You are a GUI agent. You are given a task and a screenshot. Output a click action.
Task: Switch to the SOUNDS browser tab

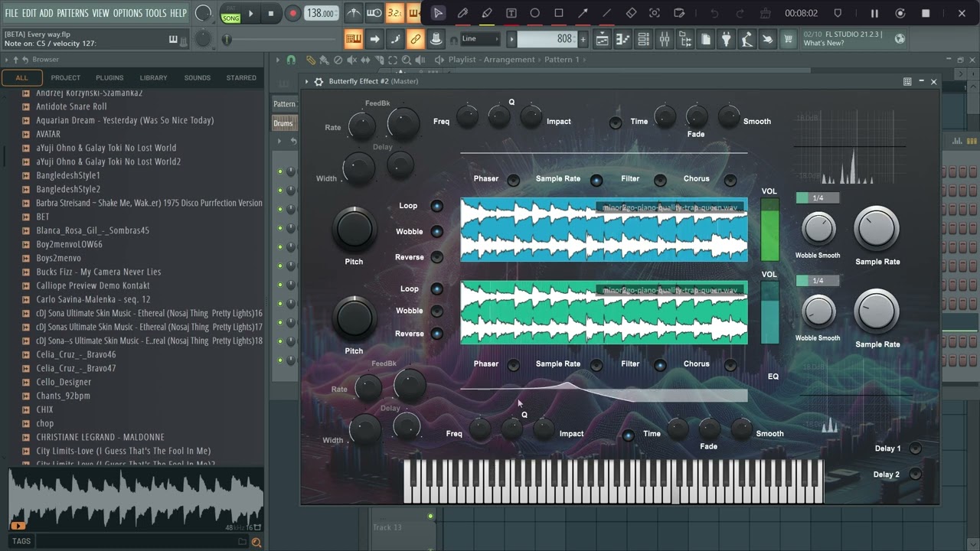pyautogui.click(x=197, y=78)
